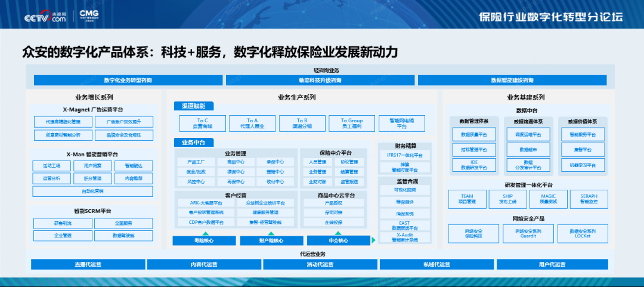Click the 等保测评 cell
Screen dimensions: 644x287
point(404,202)
